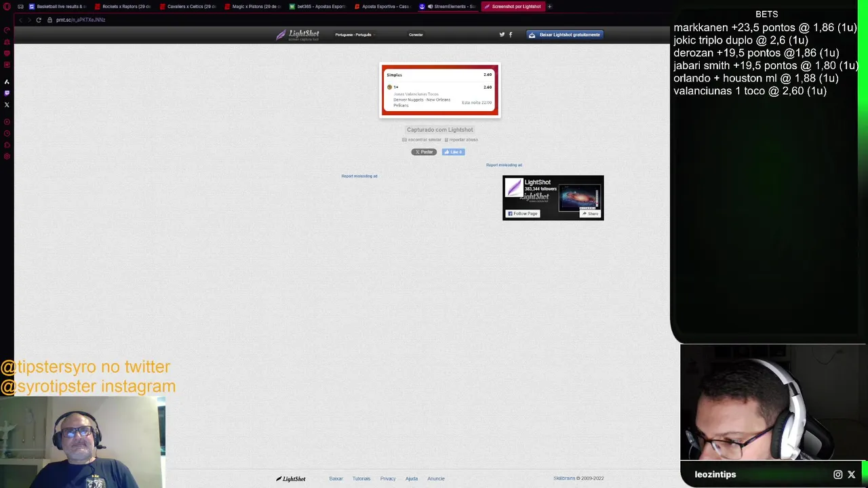
Task: Click the site lock icon in address bar
Action: click(x=50, y=20)
